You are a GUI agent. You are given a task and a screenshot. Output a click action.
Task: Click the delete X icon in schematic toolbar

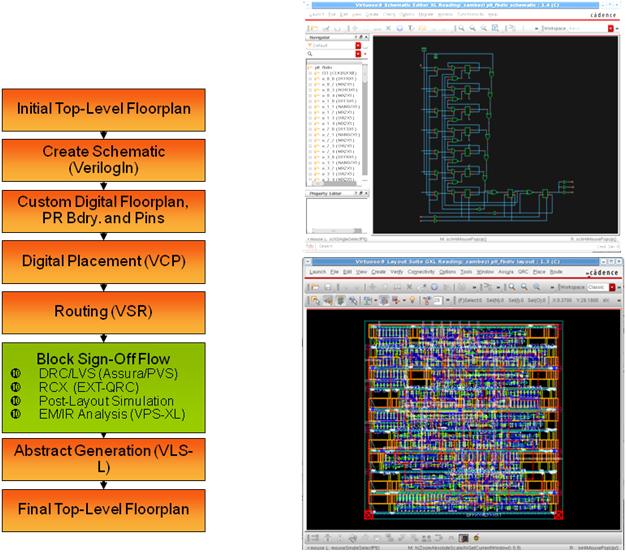click(388, 28)
